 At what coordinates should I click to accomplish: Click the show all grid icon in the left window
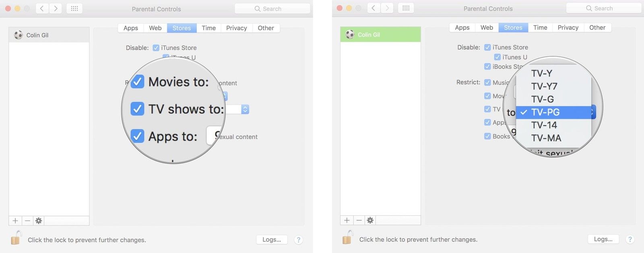(x=74, y=8)
